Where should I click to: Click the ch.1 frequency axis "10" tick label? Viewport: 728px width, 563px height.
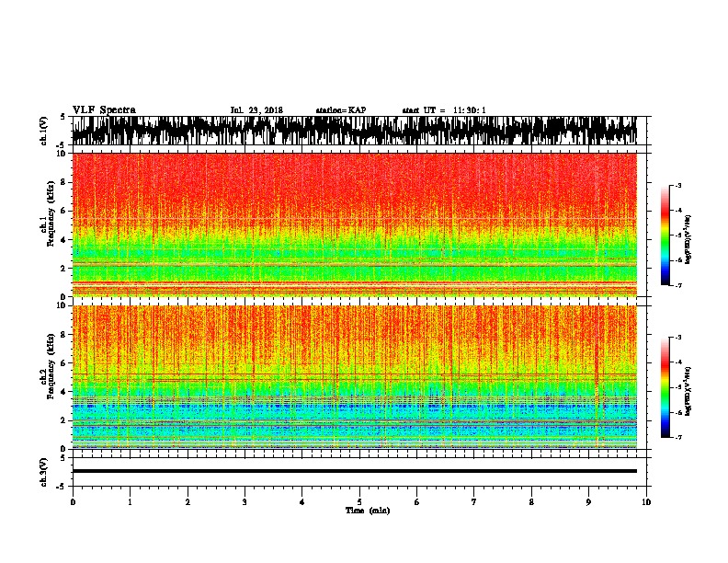tap(62, 154)
